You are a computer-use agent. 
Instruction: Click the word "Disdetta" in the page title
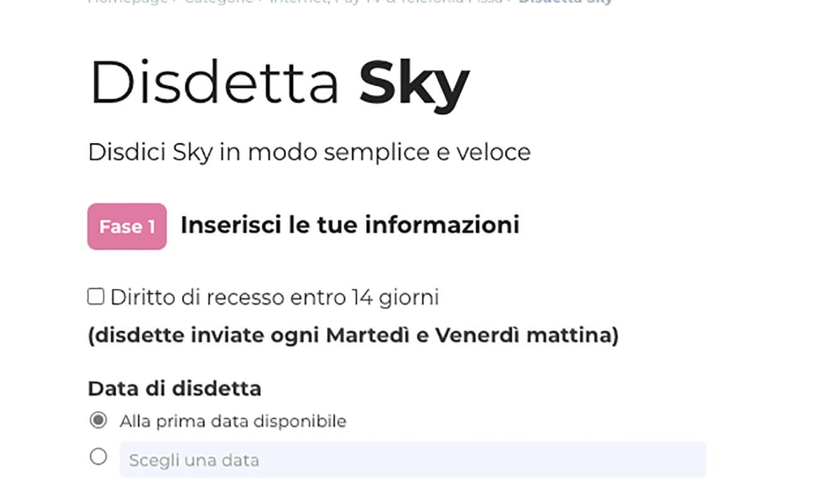click(x=214, y=83)
